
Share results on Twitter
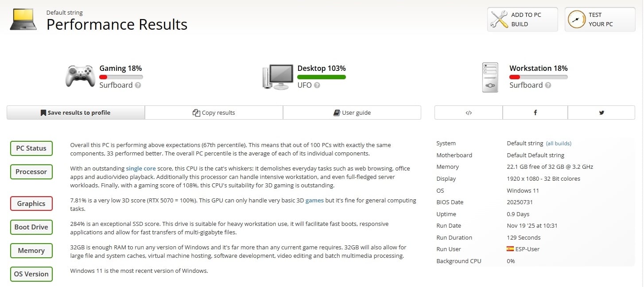[601, 112]
